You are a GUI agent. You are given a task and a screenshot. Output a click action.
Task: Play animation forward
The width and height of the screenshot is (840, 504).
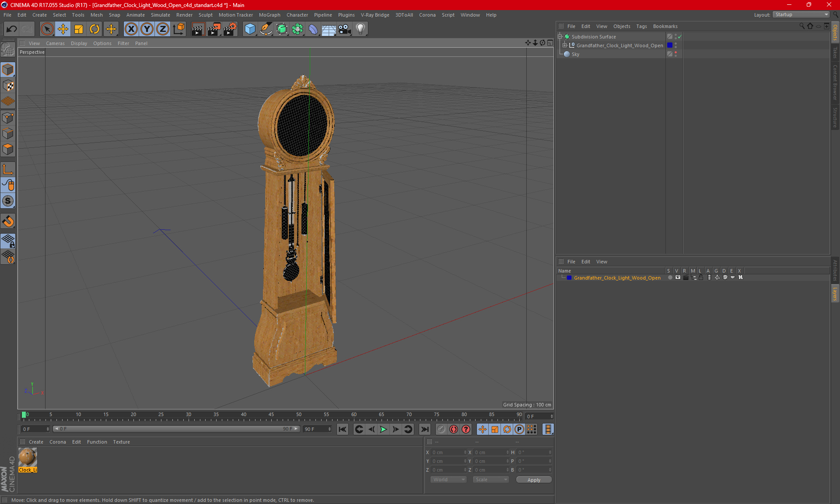[x=383, y=429]
